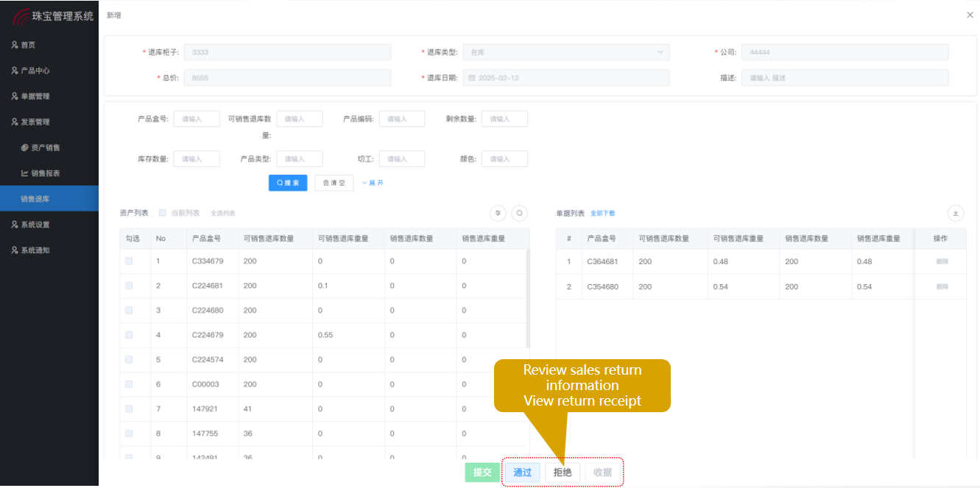
Task: Check the box for row C334679
Action: [130, 261]
